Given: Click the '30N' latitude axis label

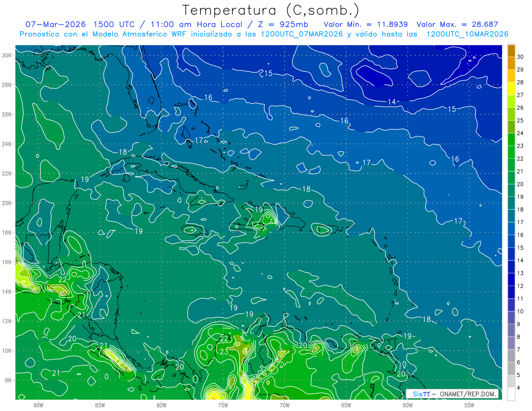Looking at the screenshot, I should [x=7, y=55].
